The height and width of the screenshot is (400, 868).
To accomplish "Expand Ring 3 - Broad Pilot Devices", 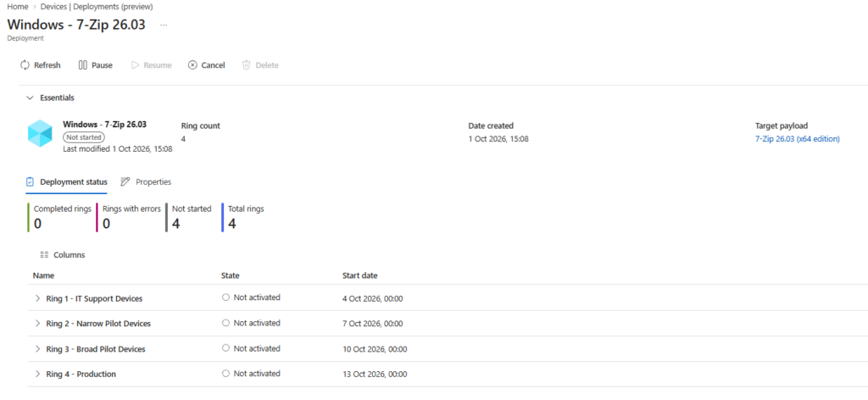I will point(37,349).
